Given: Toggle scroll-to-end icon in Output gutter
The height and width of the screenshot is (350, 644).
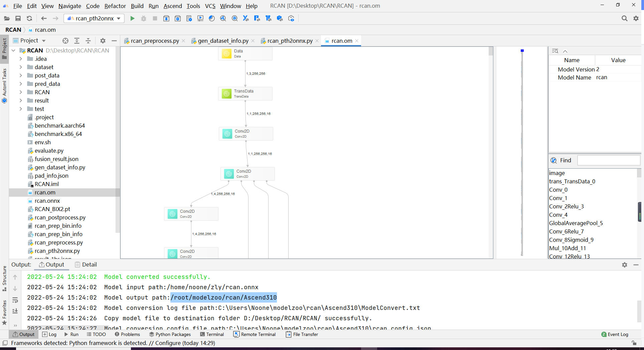Looking at the screenshot, I should 15,311.
